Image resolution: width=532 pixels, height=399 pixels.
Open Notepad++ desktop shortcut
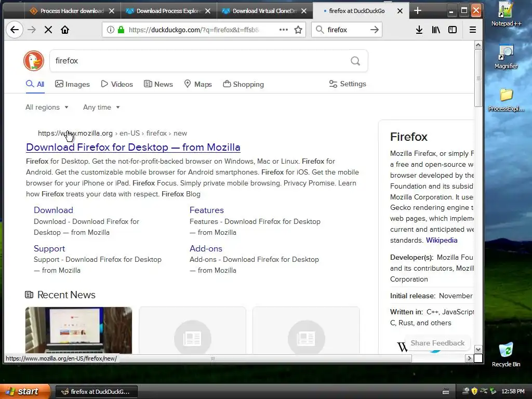click(506, 14)
